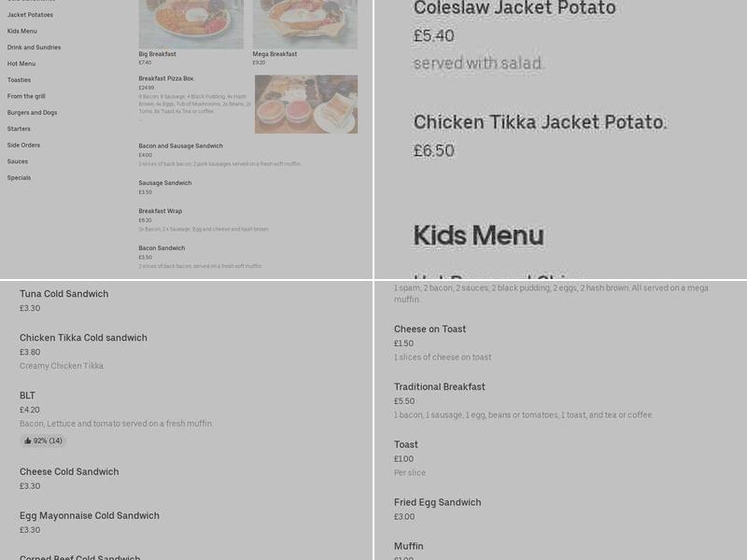The width and height of the screenshot is (747, 560).
Task: Select the Toasties category
Action: click(19, 79)
